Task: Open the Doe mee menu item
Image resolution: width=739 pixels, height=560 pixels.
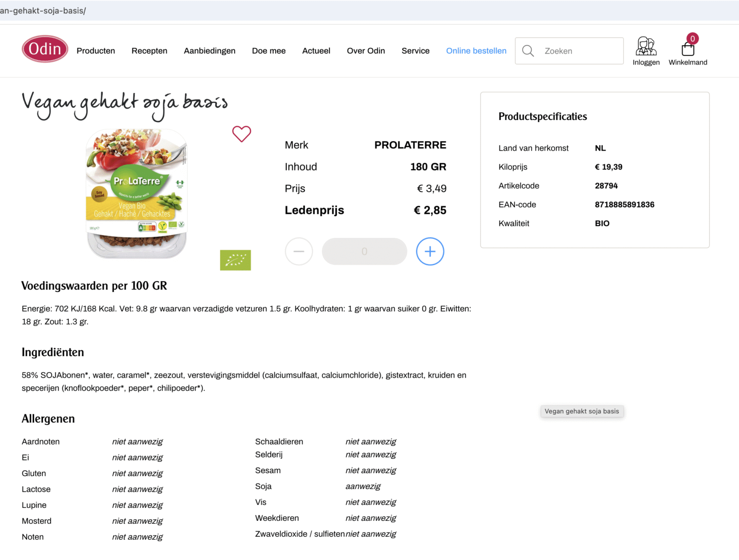Action: point(269,51)
